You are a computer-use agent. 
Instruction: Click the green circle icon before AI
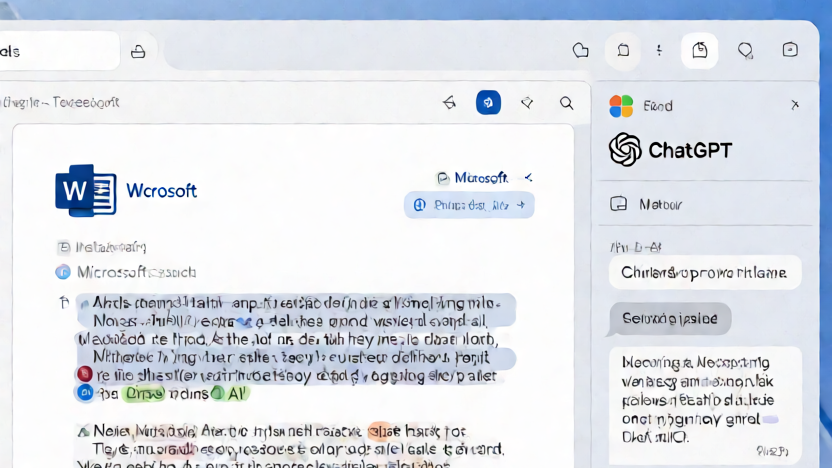click(217, 393)
